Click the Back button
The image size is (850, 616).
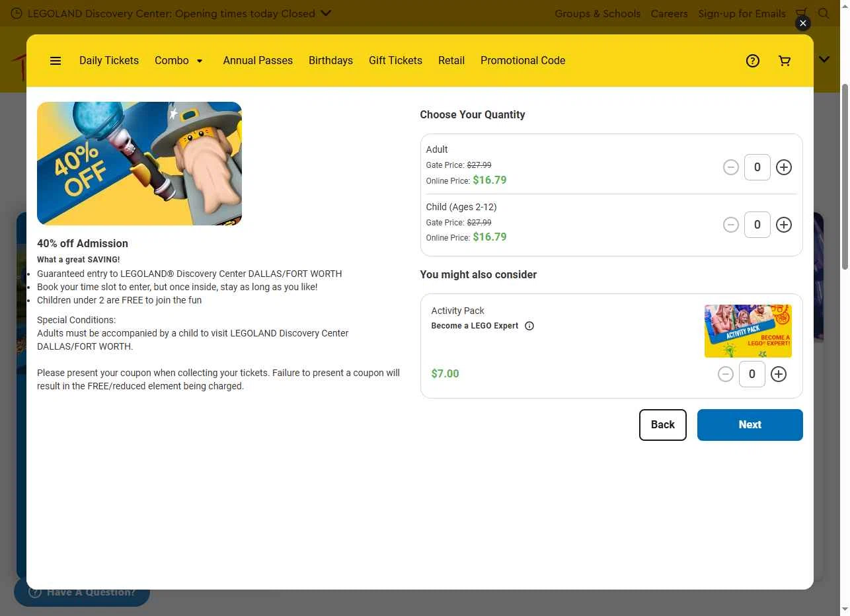coord(663,425)
